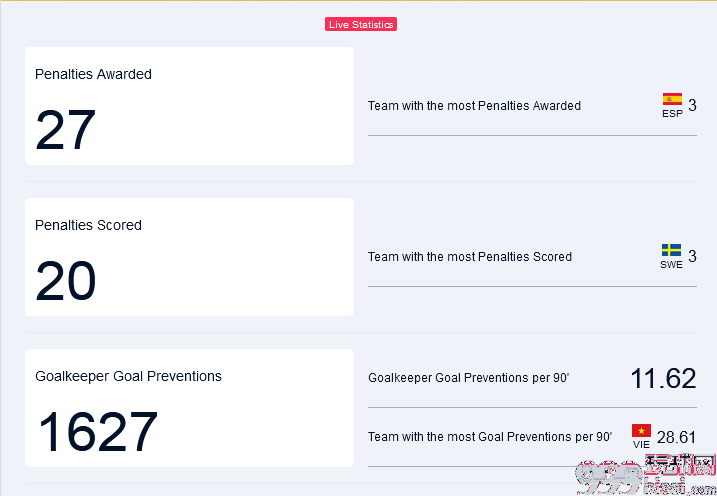Click "Goalkeeper Goal Preventions per 90'" text

pos(469,378)
